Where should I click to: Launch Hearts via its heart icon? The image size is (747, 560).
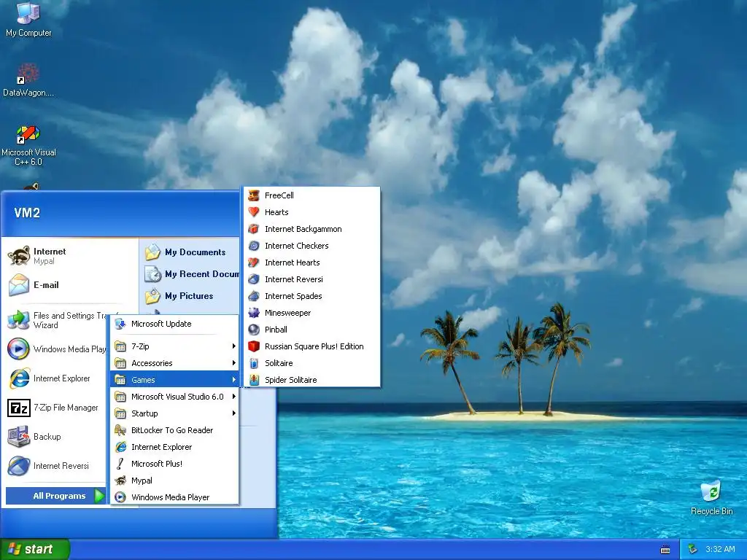pos(254,212)
